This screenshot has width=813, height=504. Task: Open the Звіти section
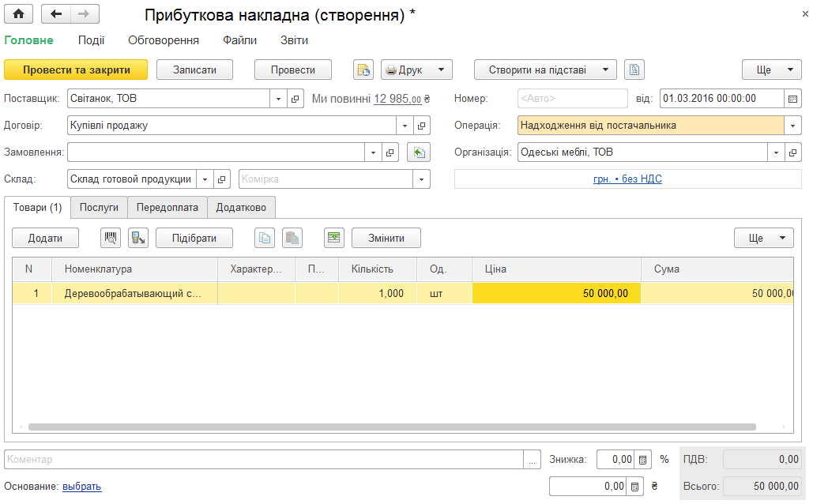[x=294, y=40]
